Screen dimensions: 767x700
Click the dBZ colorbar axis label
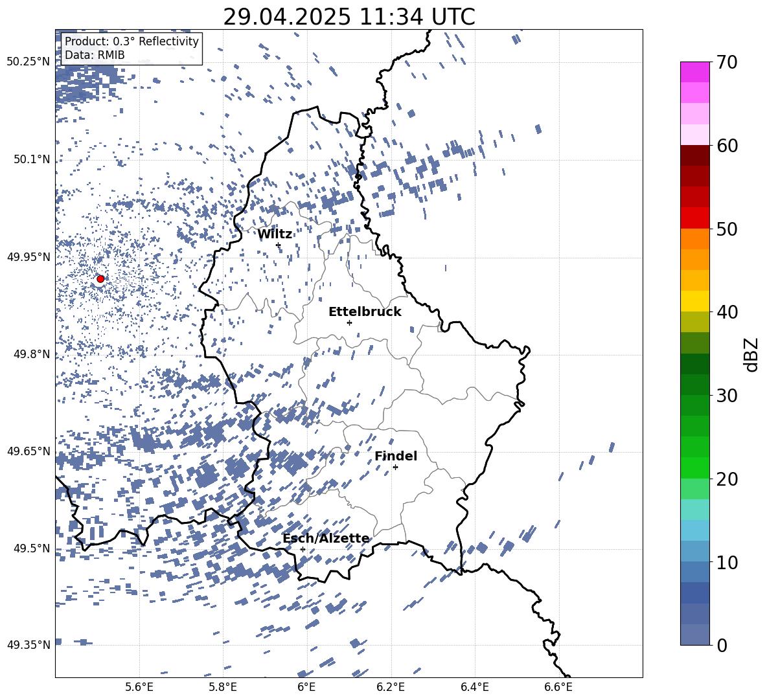click(x=752, y=354)
